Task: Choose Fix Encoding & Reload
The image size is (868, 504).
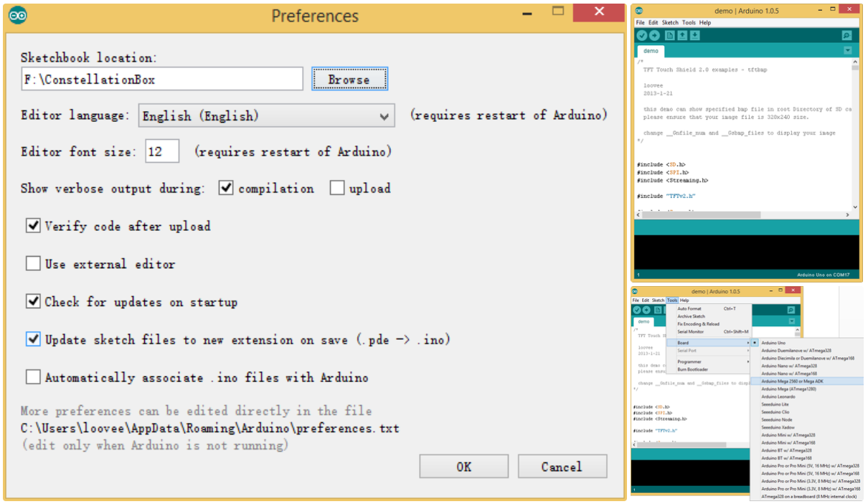Action: (x=709, y=324)
